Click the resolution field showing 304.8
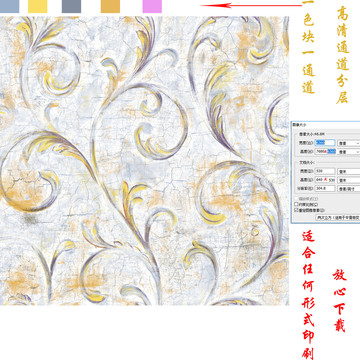Viewport: 360px width, 360px height. coord(325,188)
